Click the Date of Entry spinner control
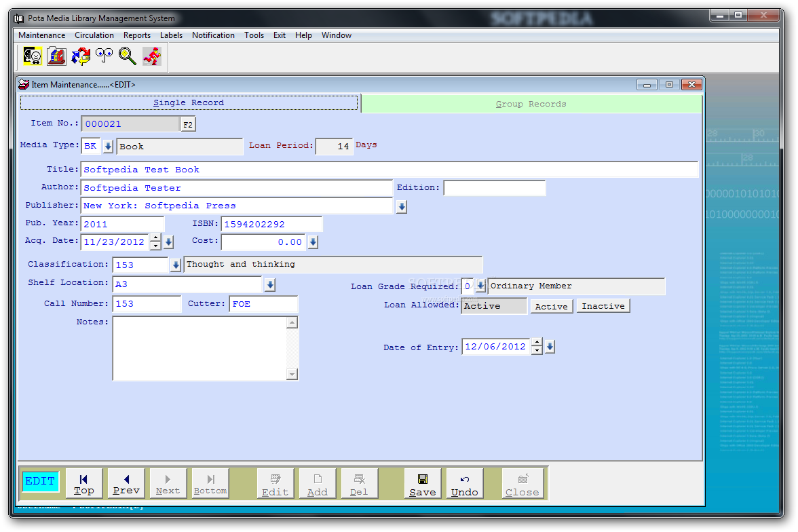The width and height of the screenshot is (798, 532). click(x=537, y=346)
